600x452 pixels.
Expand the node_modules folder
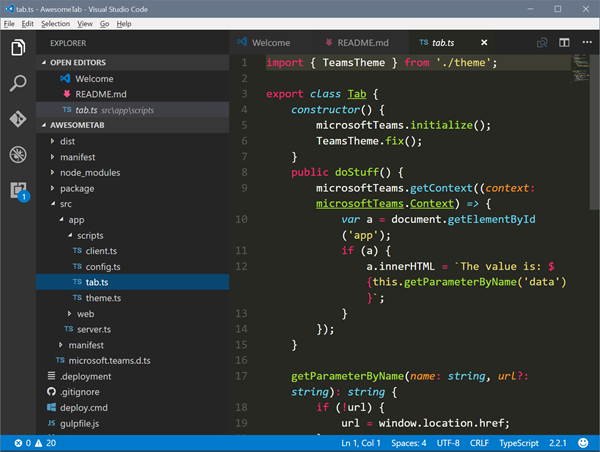(52, 173)
